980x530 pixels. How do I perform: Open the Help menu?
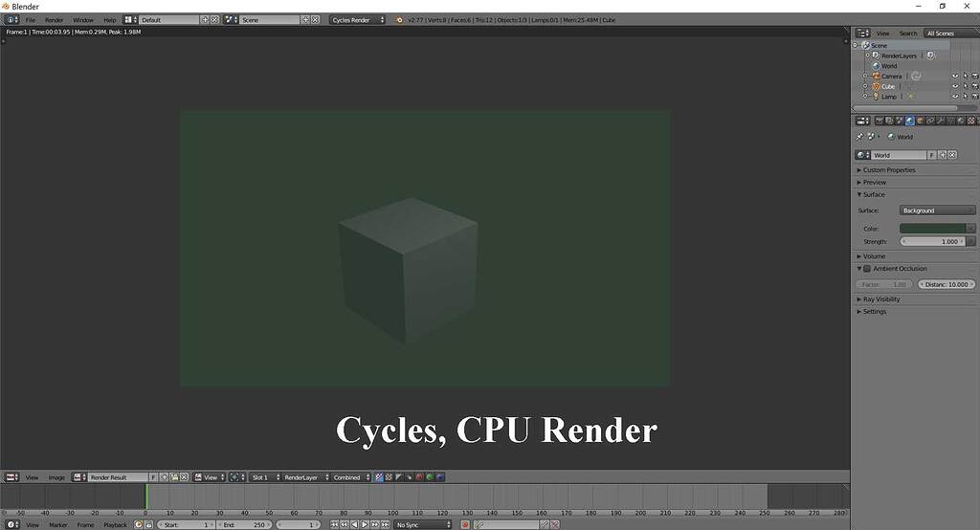[x=109, y=20]
